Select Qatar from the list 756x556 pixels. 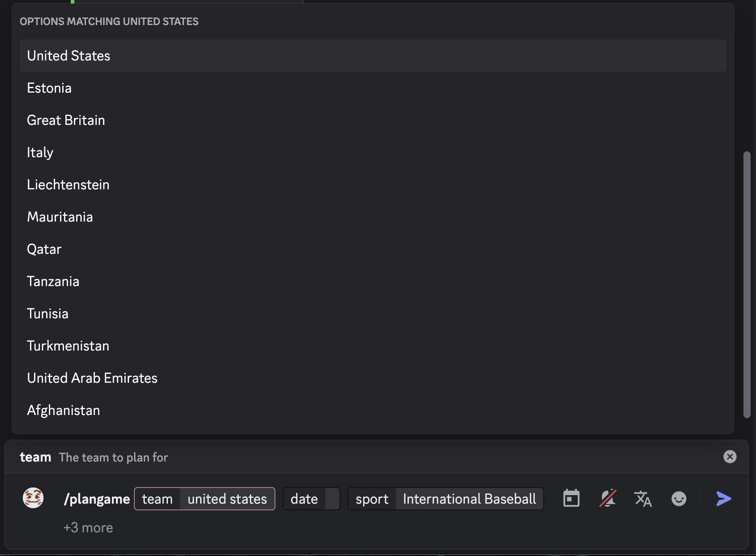[44, 249]
